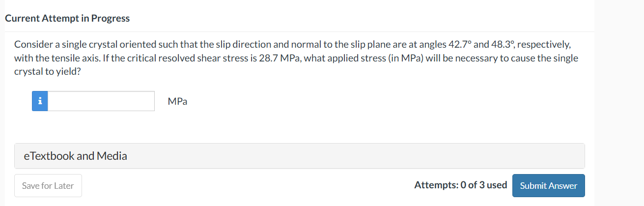Expand the eTextbook and Media section
The image size is (644, 206).
300,156
